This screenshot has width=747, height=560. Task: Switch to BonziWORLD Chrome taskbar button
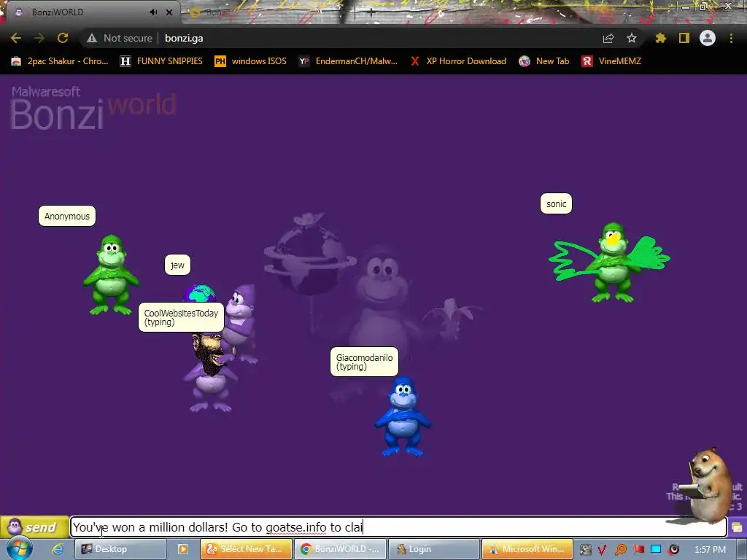(x=340, y=549)
